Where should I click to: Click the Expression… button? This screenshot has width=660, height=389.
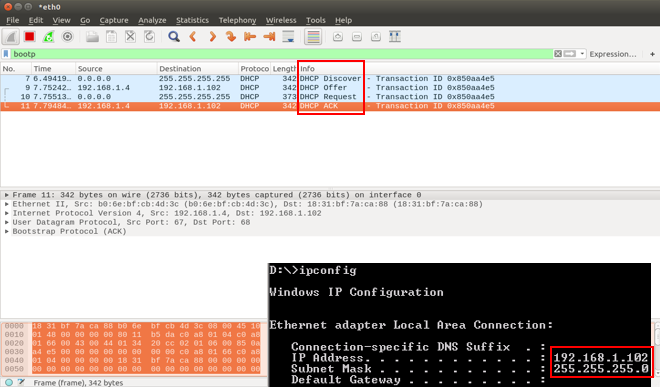[613, 54]
